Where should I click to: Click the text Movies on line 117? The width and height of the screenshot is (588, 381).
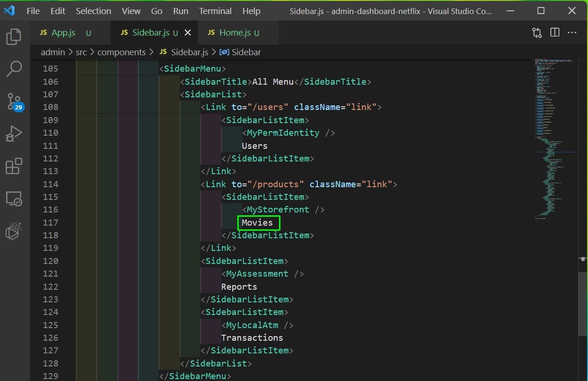pyautogui.click(x=257, y=223)
